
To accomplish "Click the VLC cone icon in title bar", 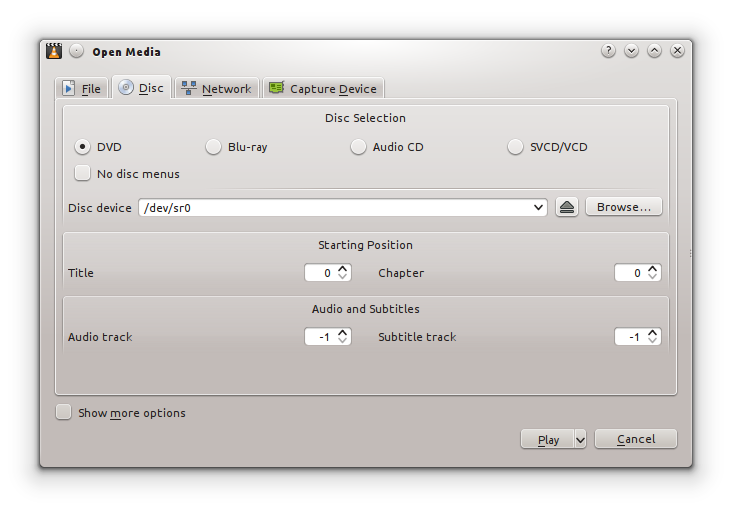I will click(x=53, y=51).
